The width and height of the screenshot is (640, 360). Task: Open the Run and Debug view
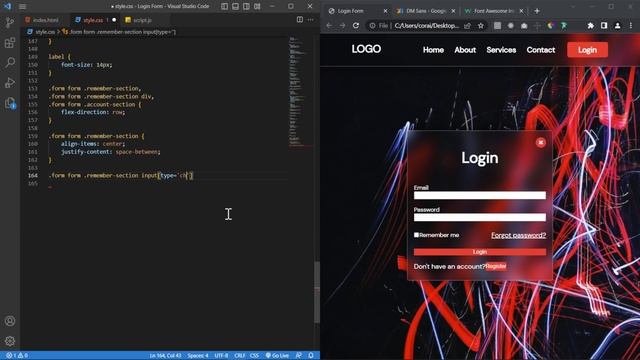click(10, 82)
